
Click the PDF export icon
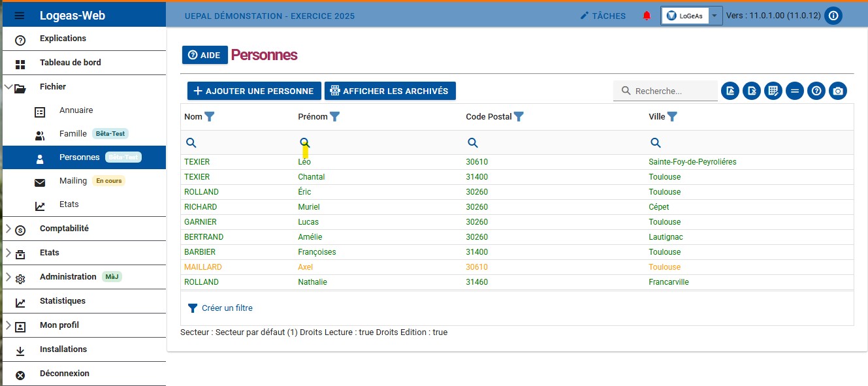pyautogui.click(x=730, y=91)
